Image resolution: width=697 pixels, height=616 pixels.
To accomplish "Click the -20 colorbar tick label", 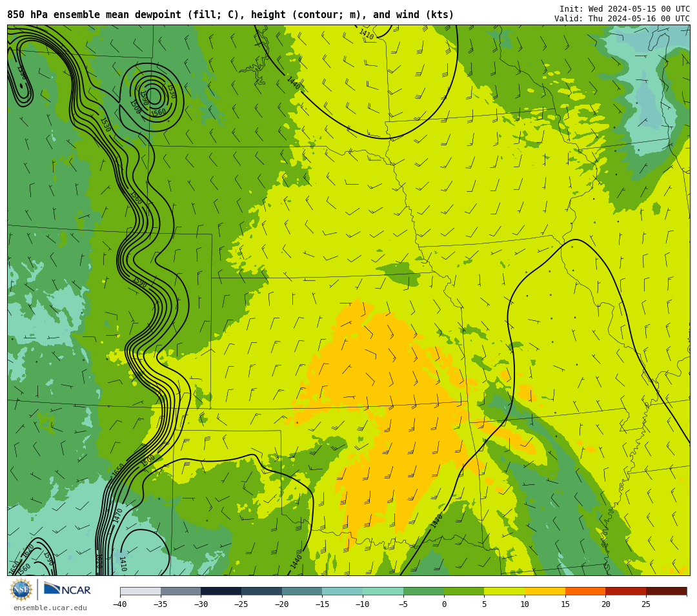I will tap(282, 604).
